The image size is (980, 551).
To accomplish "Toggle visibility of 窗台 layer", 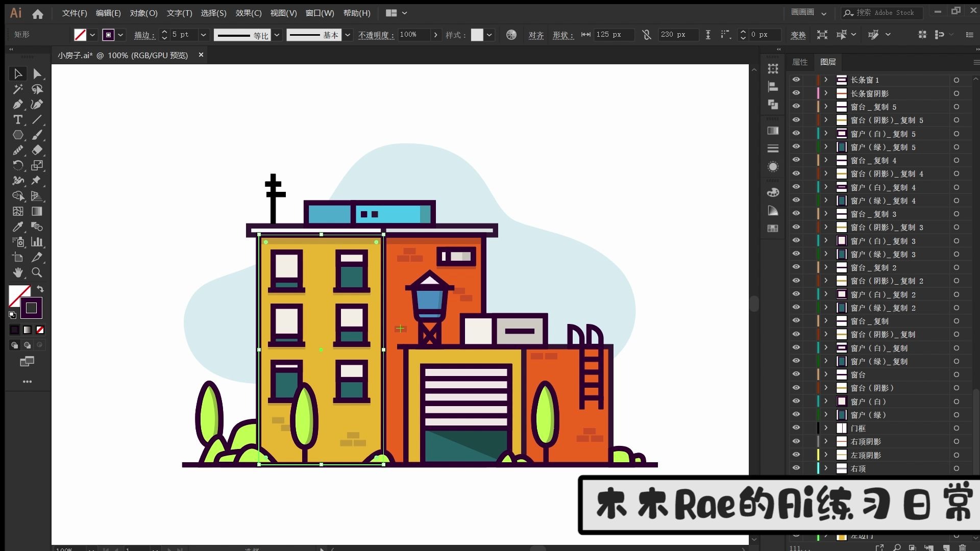I will (x=796, y=375).
